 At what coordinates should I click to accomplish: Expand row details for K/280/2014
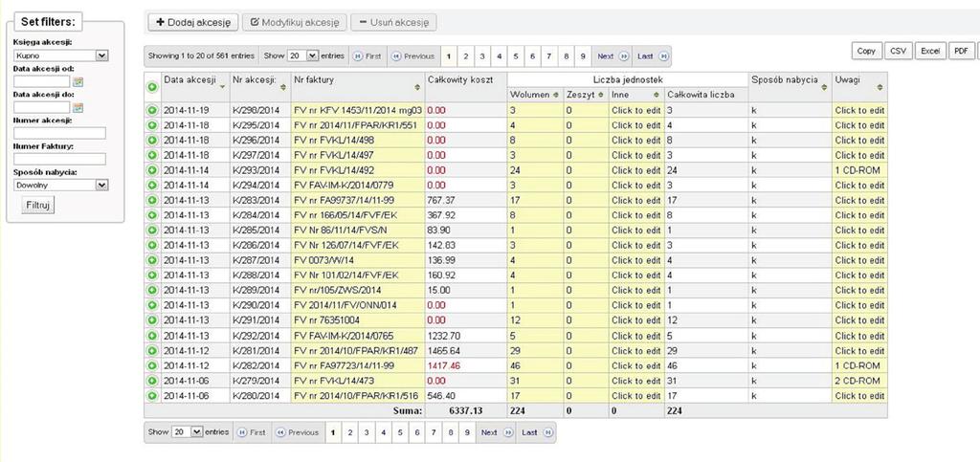[x=152, y=396]
